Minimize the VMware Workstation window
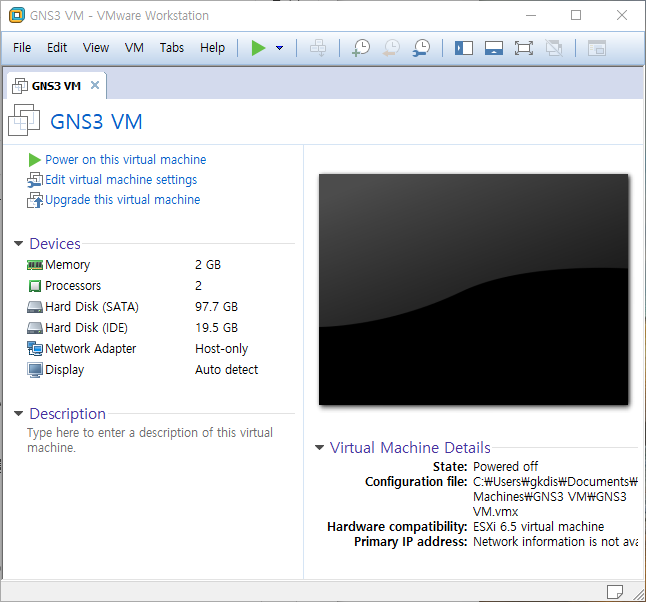The image size is (646, 602). click(x=531, y=15)
